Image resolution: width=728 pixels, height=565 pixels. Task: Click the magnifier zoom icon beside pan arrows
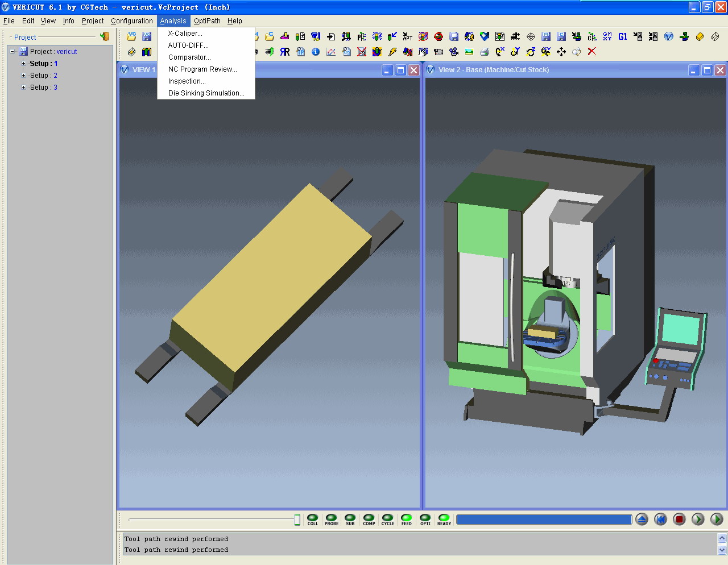point(577,52)
